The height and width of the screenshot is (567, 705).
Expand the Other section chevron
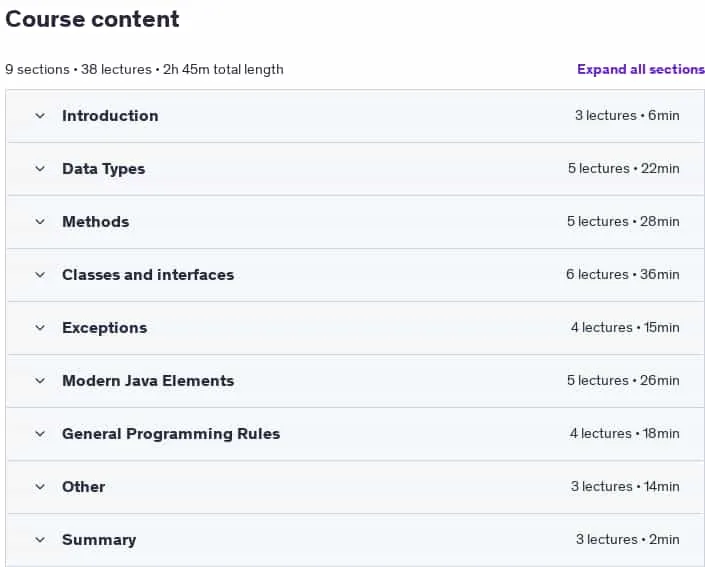[40, 487]
